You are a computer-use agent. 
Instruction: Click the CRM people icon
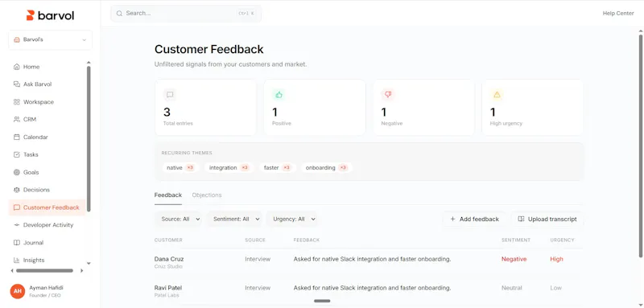point(16,119)
